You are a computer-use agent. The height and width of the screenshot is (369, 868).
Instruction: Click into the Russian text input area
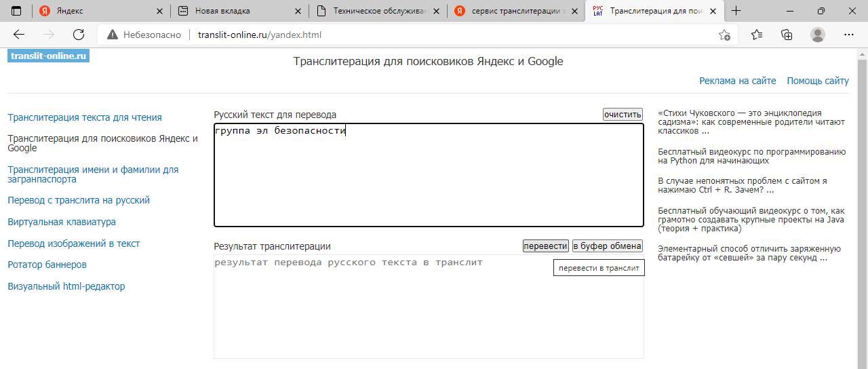pos(429,180)
